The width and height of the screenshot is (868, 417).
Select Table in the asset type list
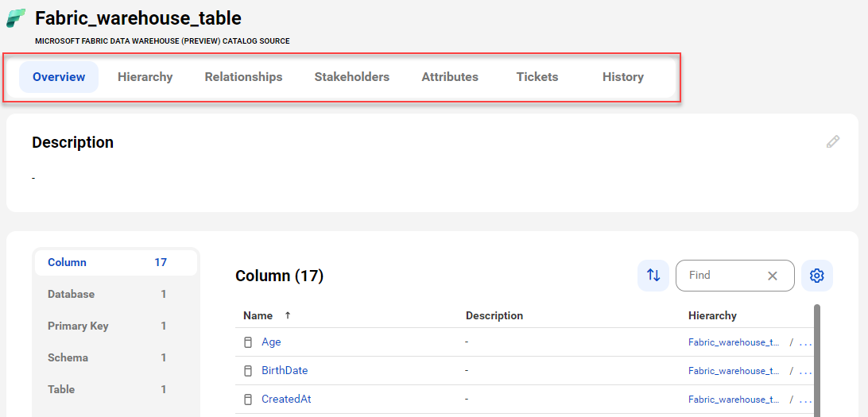(x=116, y=389)
